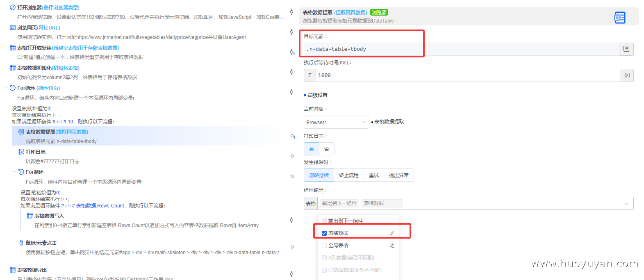Select the 表格数据写入 step title
The height and width of the screenshot is (280, 644).
coord(49,216)
